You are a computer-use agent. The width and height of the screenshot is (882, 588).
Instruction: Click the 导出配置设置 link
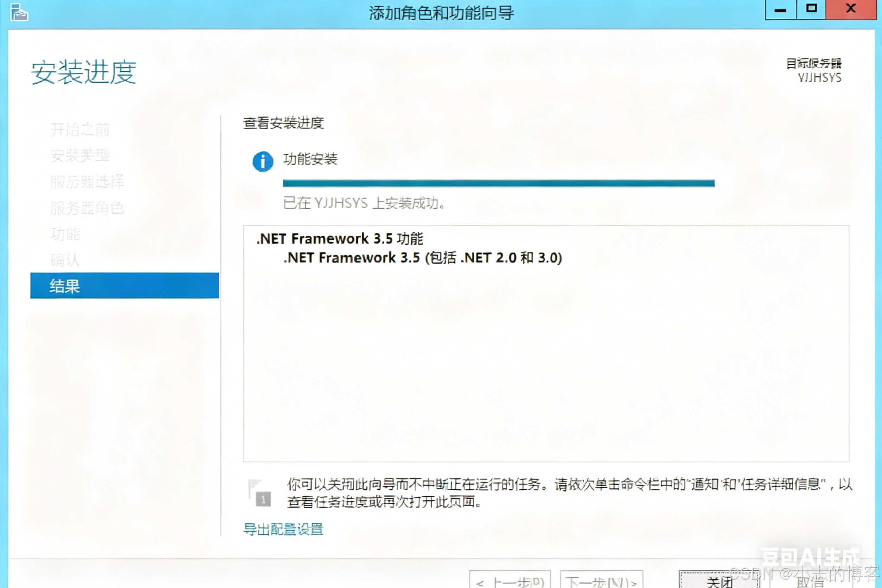[x=283, y=529]
